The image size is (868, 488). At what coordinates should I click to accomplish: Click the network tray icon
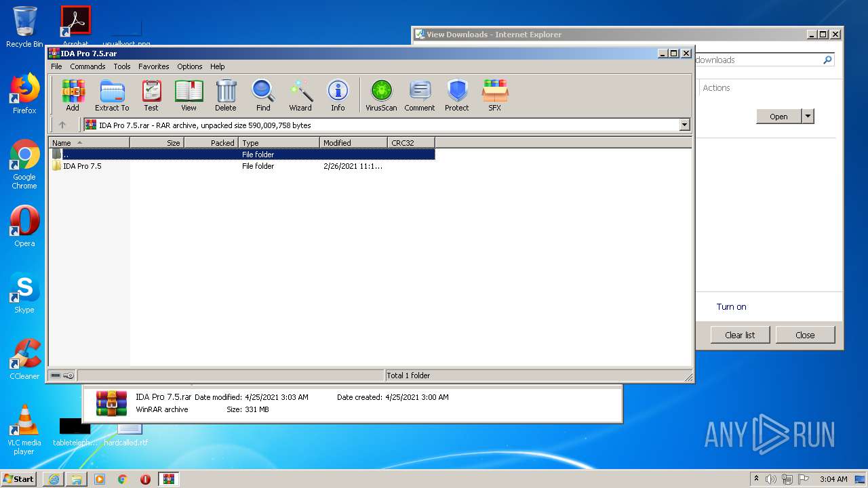click(x=787, y=479)
